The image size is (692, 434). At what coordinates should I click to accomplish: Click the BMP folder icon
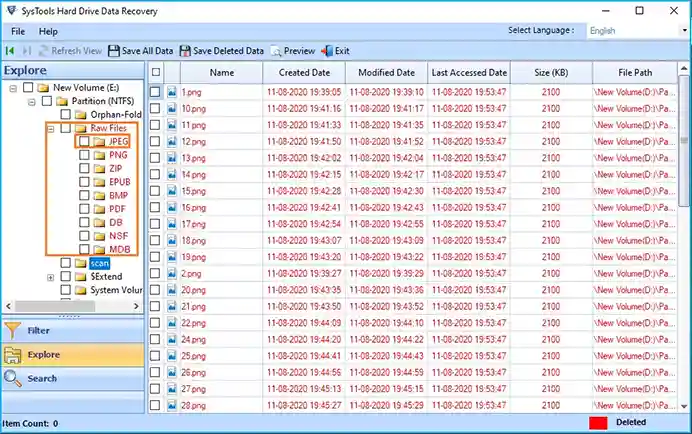tap(100, 196)
